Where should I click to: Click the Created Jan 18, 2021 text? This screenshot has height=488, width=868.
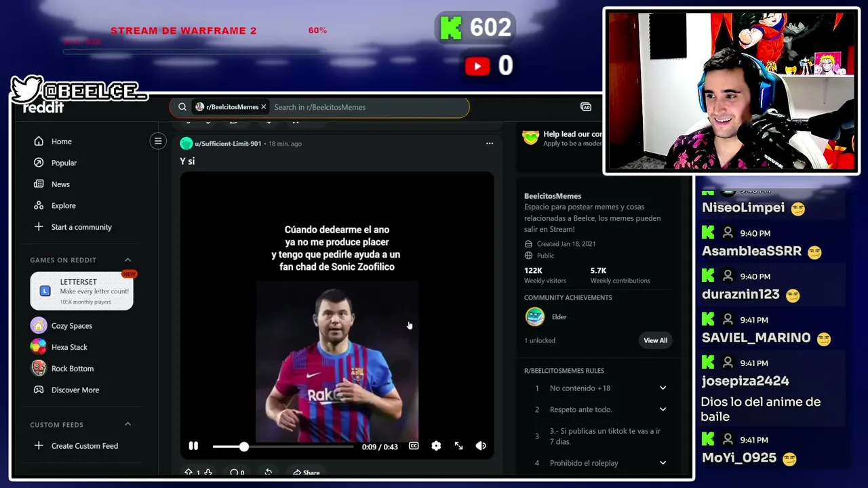(566, 244)
